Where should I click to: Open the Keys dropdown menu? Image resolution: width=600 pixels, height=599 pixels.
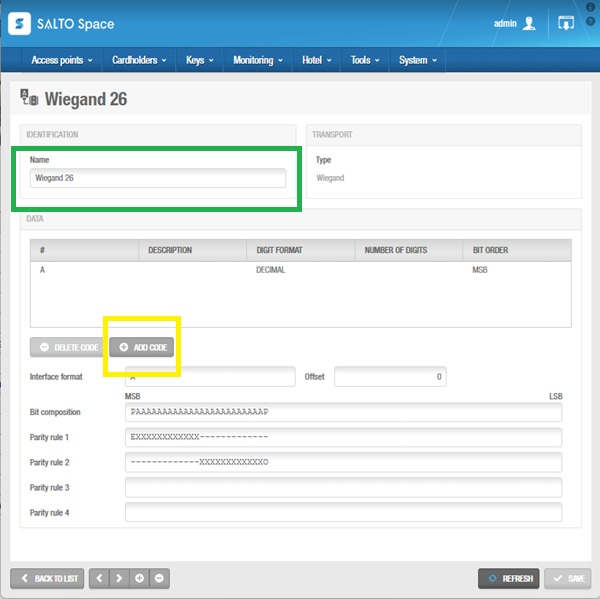click(199, 60)
